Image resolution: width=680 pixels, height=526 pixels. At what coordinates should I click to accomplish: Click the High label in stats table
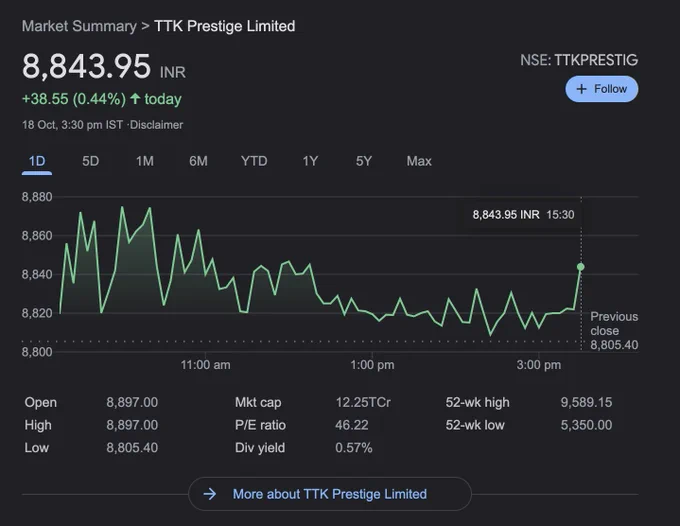pos(38,425)
